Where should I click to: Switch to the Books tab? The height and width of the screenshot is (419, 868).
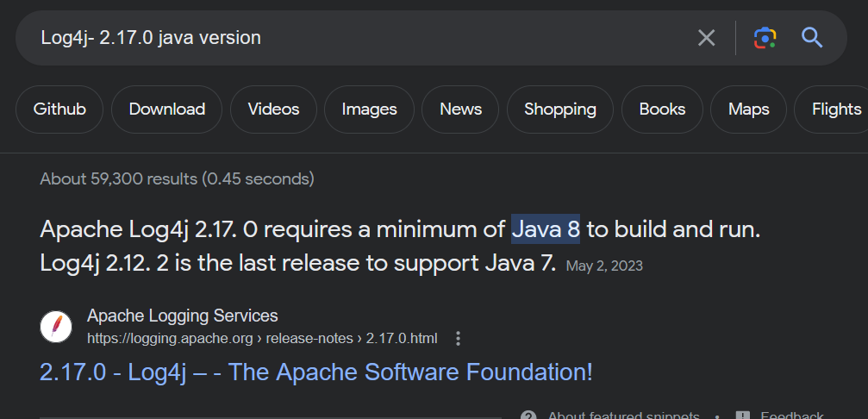point(662,109)
